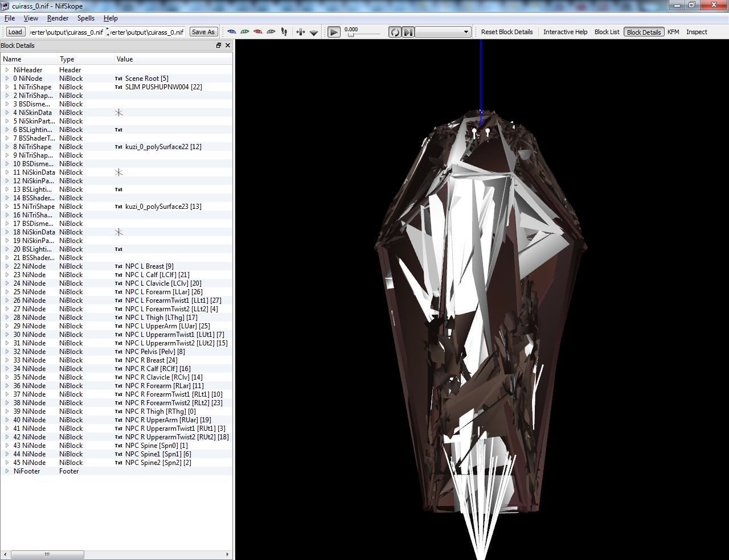
Task: Click the Txt icon beside NPC Spine2
Action: tap(118, 463)
